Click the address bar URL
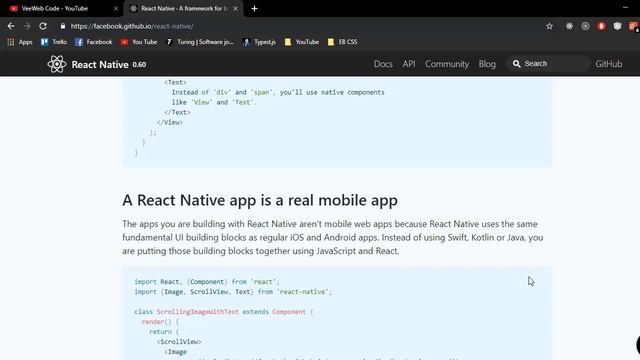The height and width of the screenshot is (360, 640). tap(132, 26)
